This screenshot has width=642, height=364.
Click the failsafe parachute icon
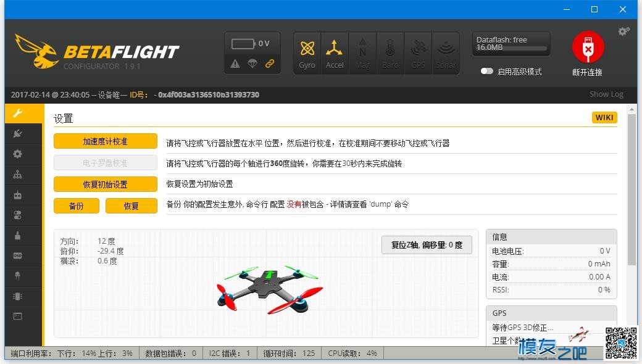click(x=252, y=64)
